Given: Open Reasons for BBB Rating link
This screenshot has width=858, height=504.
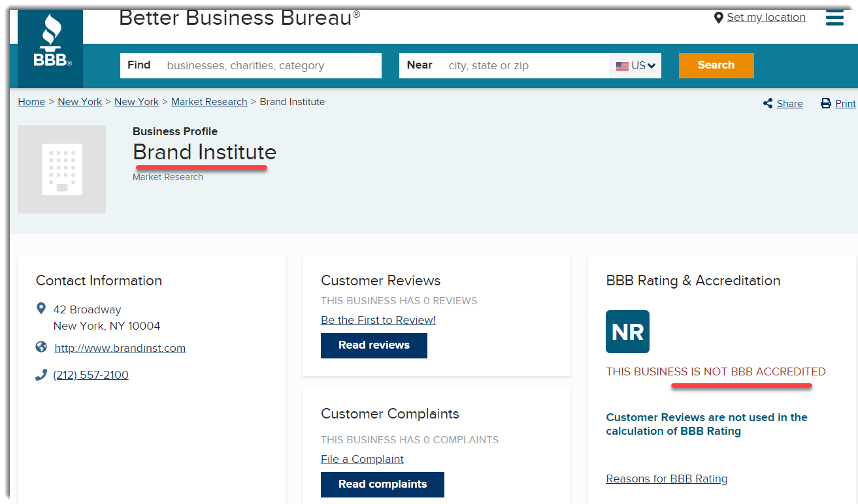Looking at the screenshot, I should tap(667, 479).
